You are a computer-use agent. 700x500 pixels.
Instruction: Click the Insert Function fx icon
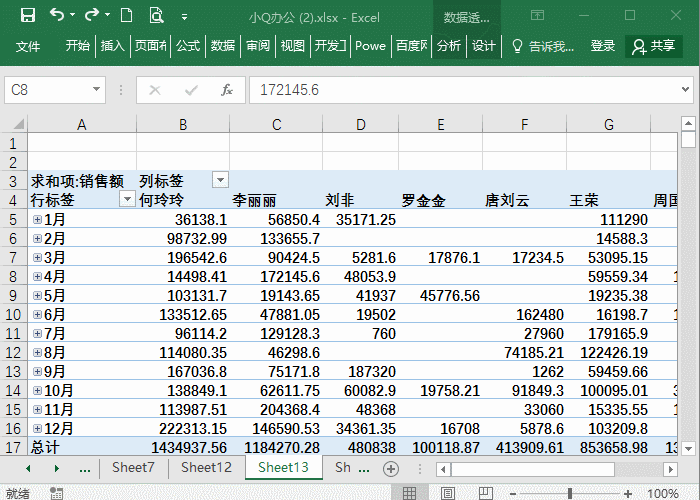(x=227, y=90)
